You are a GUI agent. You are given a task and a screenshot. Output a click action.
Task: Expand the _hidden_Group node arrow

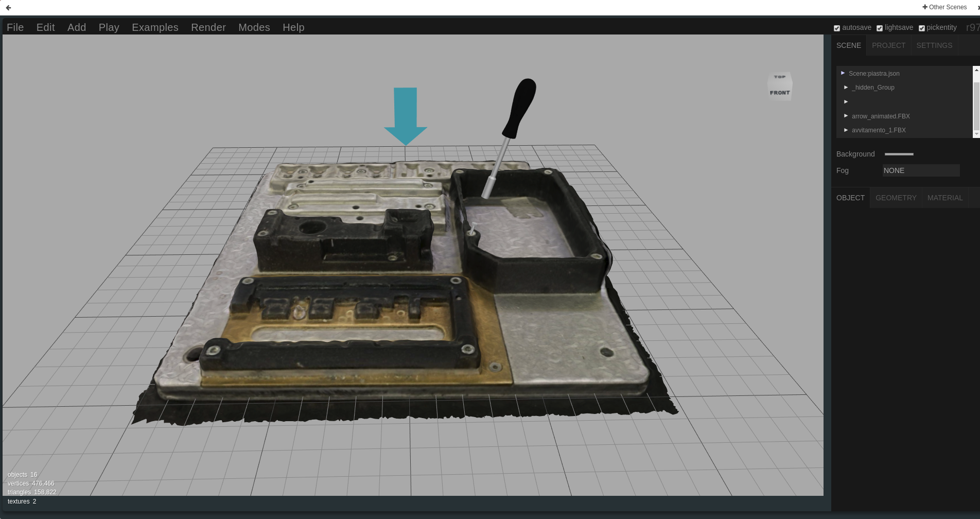846,87
